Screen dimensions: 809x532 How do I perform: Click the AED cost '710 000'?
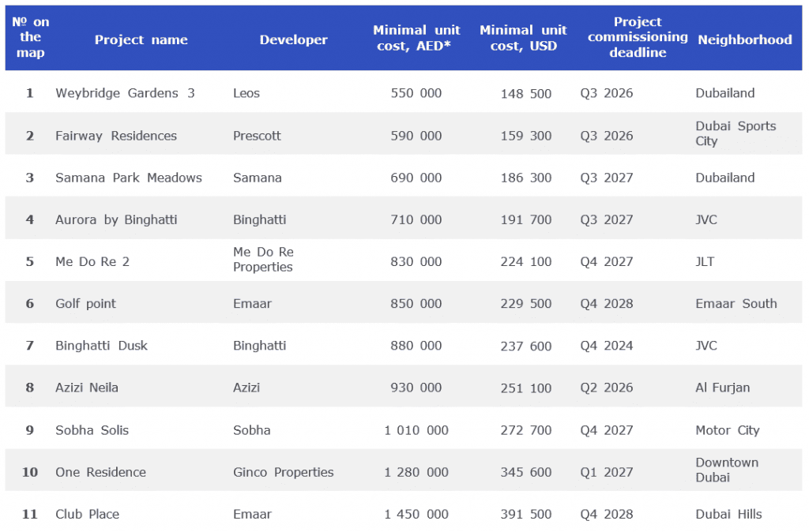(x=416, y=219)
